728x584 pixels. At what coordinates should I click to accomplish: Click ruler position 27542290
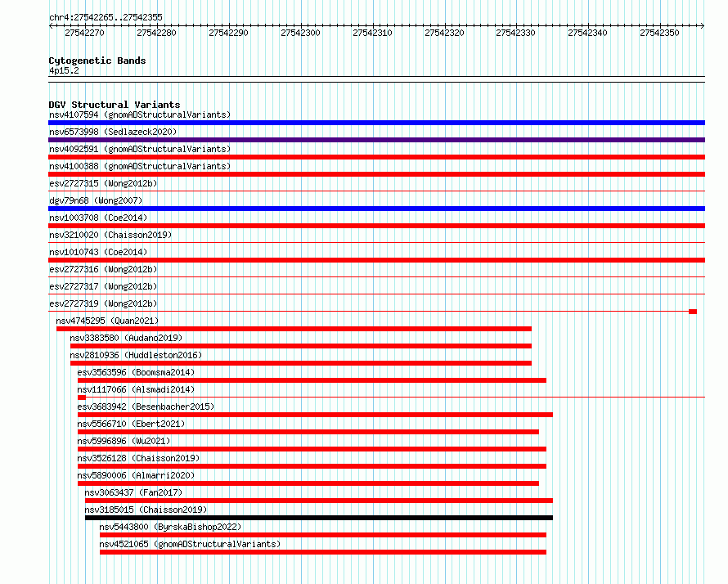[x=228, y=33]
